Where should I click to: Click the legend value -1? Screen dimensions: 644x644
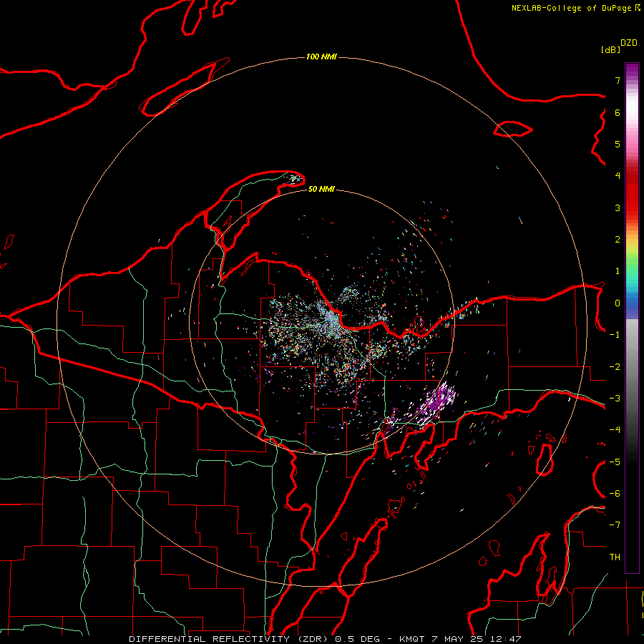coord(615,335)
